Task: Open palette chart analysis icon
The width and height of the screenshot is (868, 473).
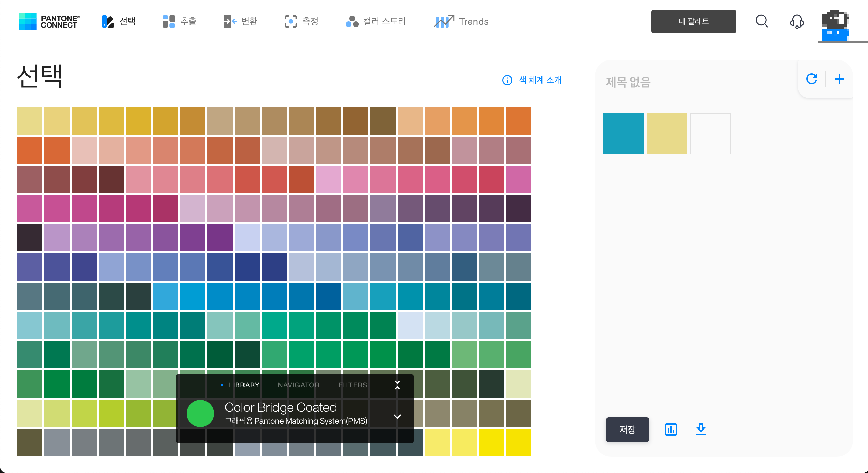Action: coord(671,430)
